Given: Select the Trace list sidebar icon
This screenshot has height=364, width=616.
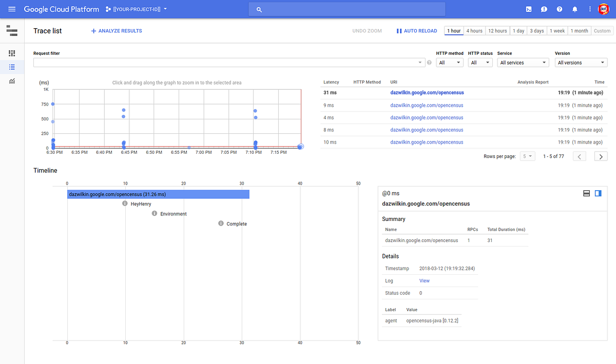Looking at the screenshot, I should [x=11, y=67].
